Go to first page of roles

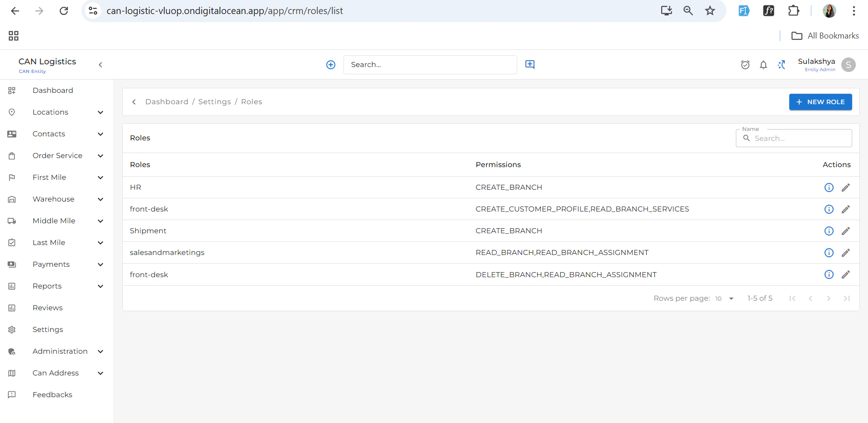(x=792, y=298)
